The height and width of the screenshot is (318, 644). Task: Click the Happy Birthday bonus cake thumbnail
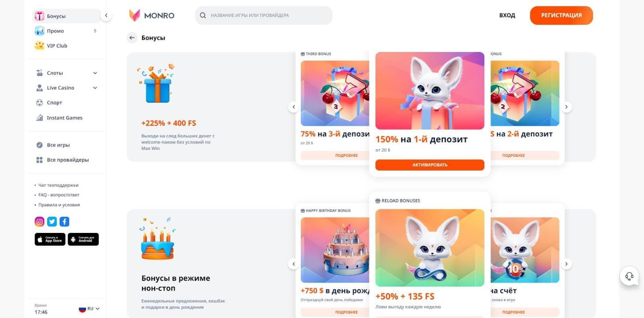click(335, 250)
